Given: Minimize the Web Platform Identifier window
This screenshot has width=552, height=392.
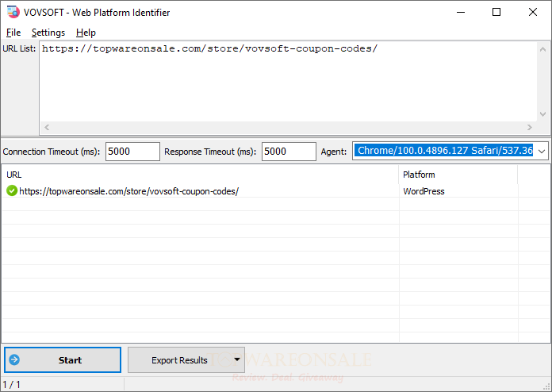Looking at the screenshot, I should point(461,12).
